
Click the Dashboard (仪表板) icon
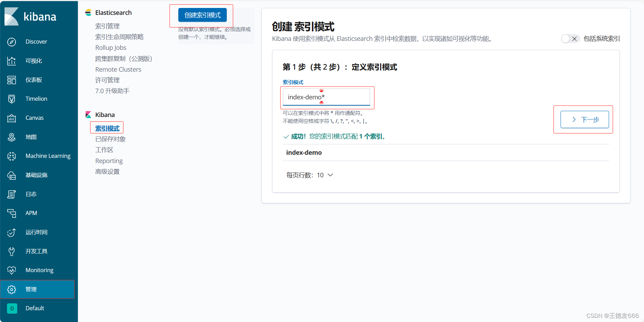click(x=12, y=80)
